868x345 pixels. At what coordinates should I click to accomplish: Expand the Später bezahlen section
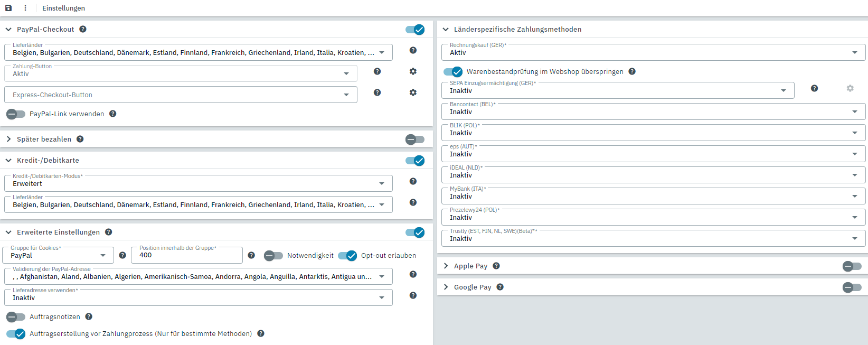click(9, 139)
